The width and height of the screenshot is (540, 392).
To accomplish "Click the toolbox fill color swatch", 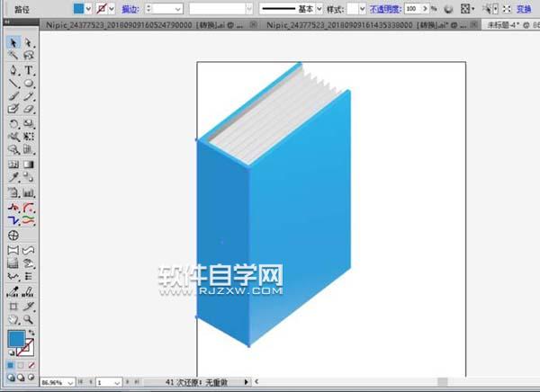I will coord(16,339).
